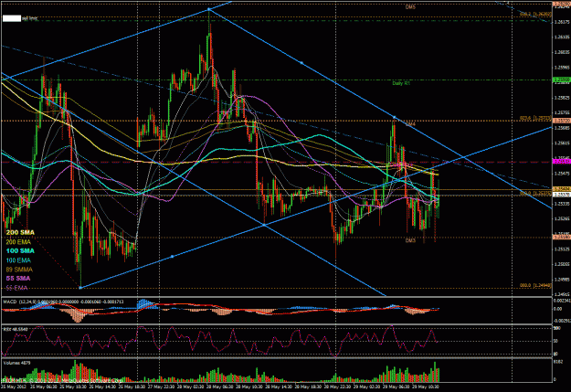Click the 28 May 22:30 time label

(337, 387)
